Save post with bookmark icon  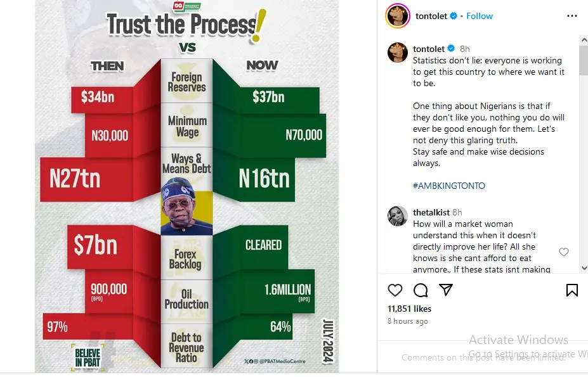[x=572, y=290]
